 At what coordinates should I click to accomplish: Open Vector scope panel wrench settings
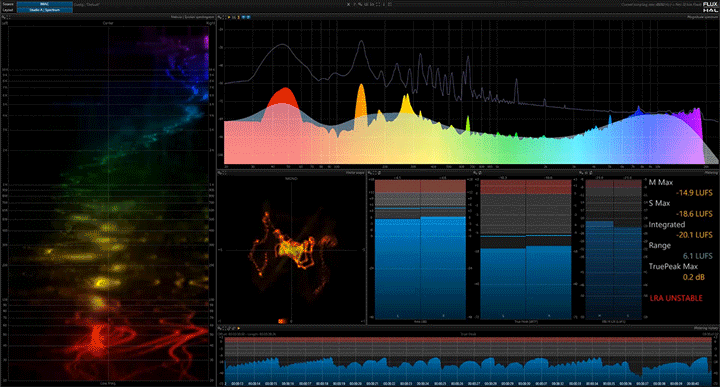[219, 173]
